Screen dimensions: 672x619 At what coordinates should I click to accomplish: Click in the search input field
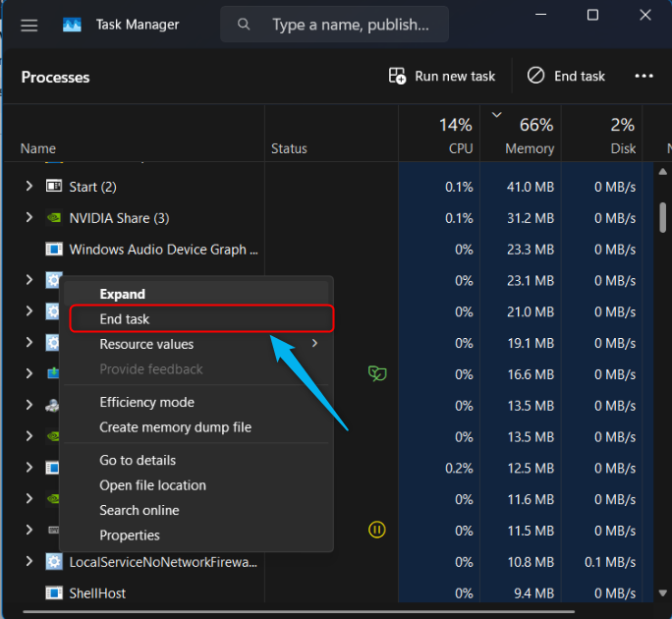(334, 25)
